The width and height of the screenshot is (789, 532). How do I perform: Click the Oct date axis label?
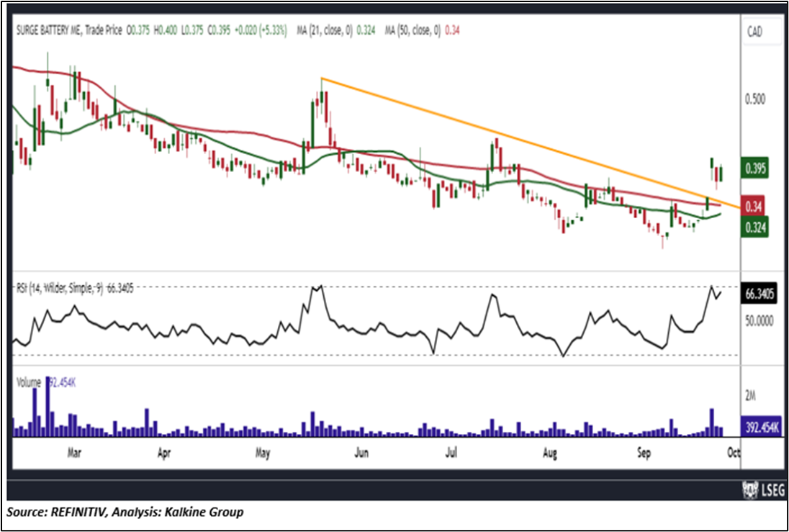[x=734, y=454]
